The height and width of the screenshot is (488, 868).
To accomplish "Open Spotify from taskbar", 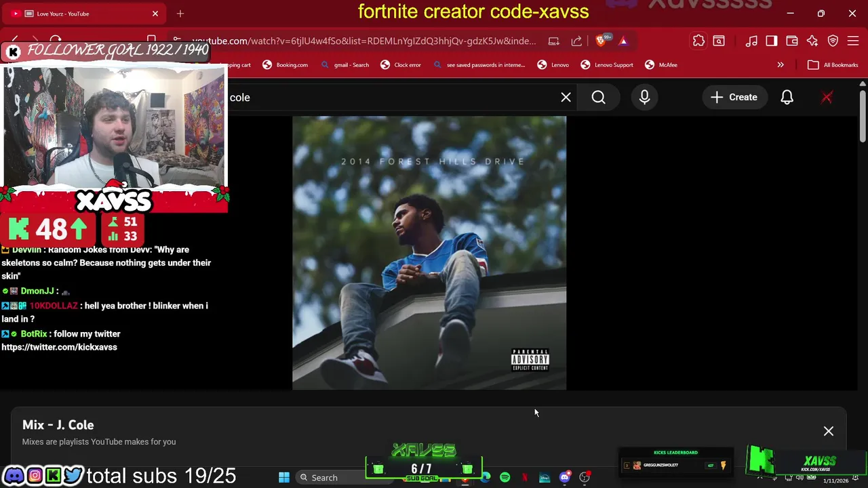I will point(505,478).
